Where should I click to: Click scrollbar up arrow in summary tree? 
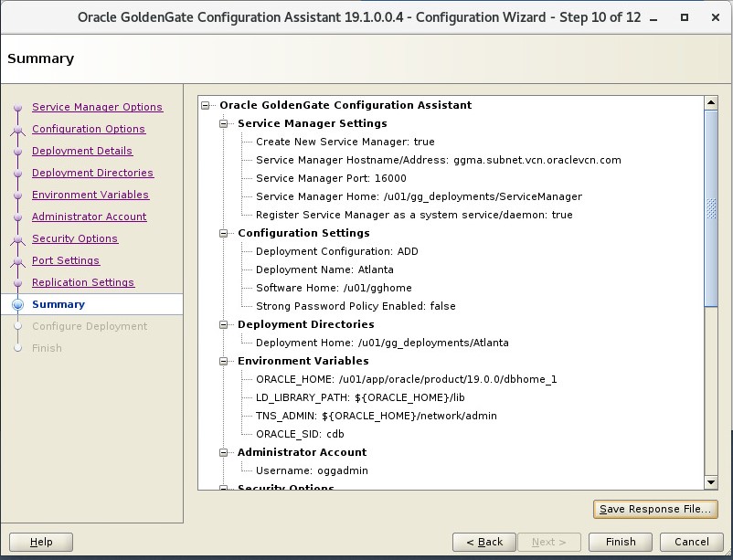point(711,103)
